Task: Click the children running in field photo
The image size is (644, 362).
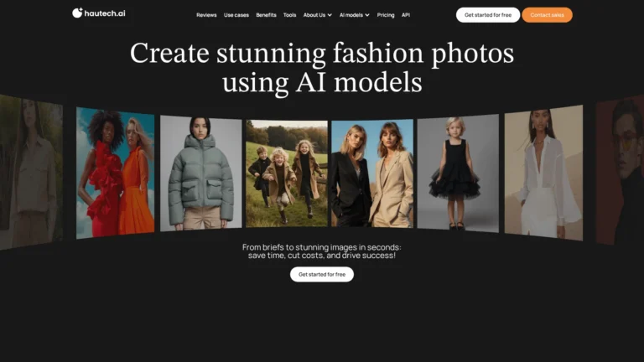Action: pos(286,173)
